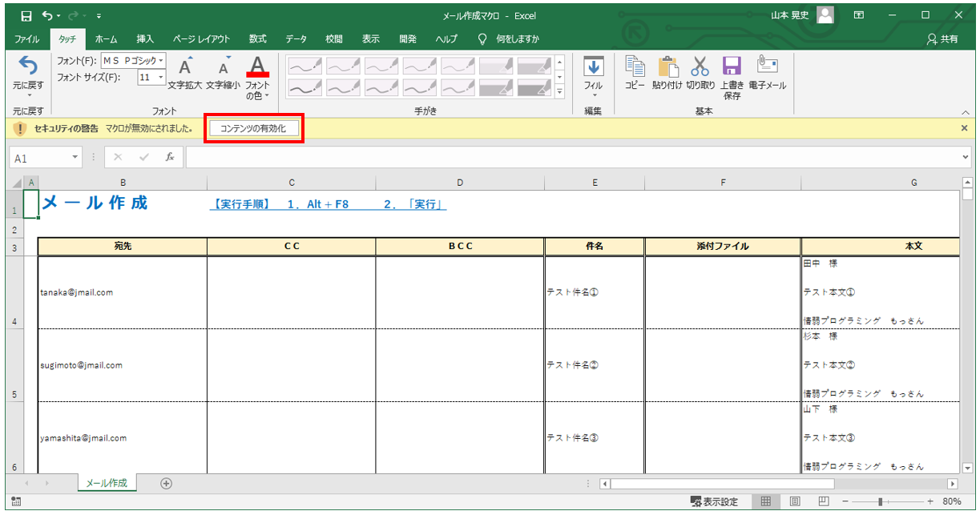Click コンテンツの有効化 button
980x515 pixels.
253,128
